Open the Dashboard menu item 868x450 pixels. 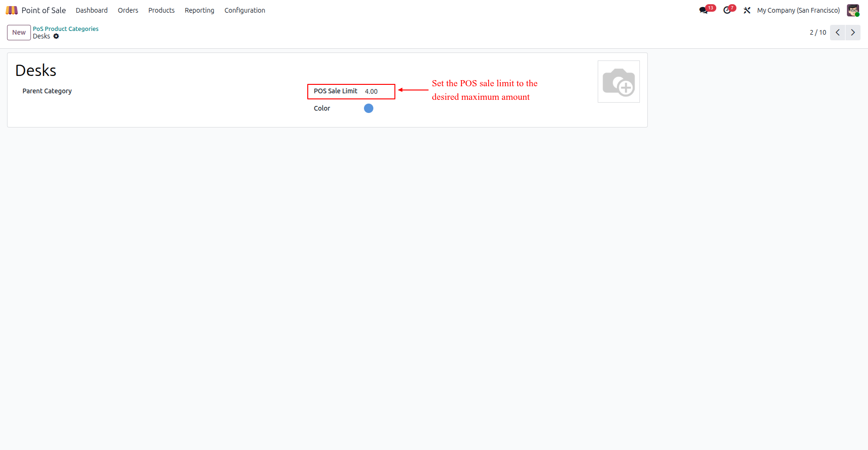(92, 10)
